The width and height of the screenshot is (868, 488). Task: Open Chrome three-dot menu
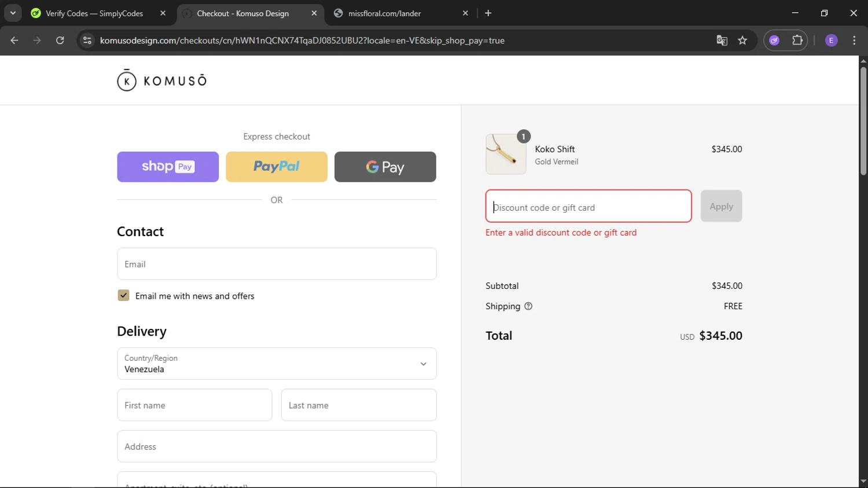pos(854,41)
